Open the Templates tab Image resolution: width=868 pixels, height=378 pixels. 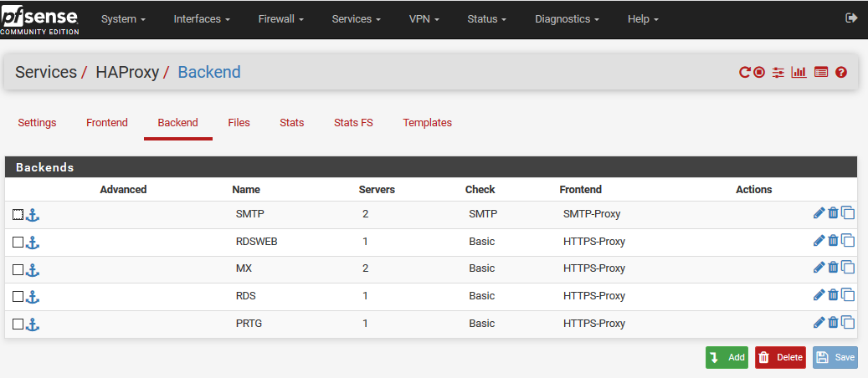428,123
